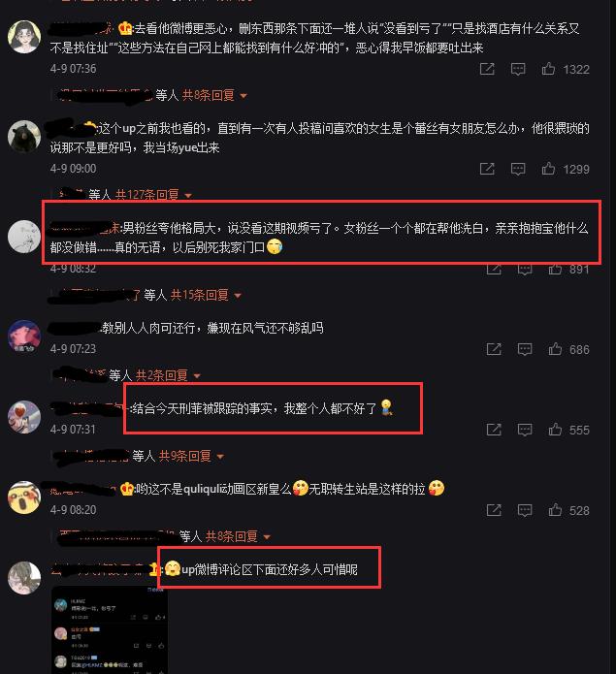Open the bear avatar profile
This screenshot has width=616, height=674.
(x=24, y=137)
